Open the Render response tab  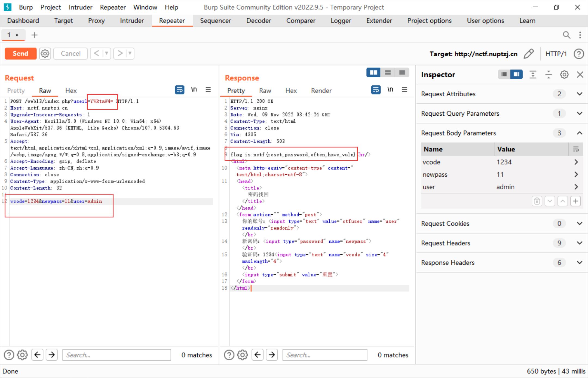(321, 91)
